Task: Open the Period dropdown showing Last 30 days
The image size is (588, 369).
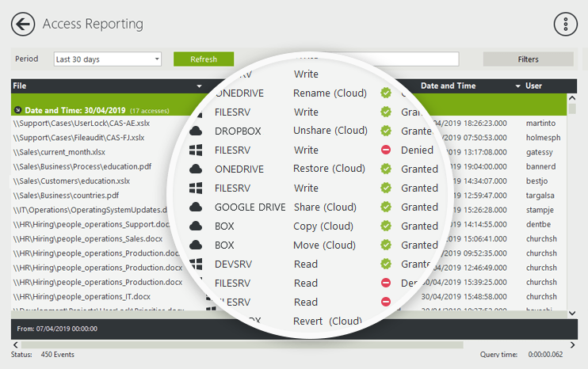Action: [107, 59]
